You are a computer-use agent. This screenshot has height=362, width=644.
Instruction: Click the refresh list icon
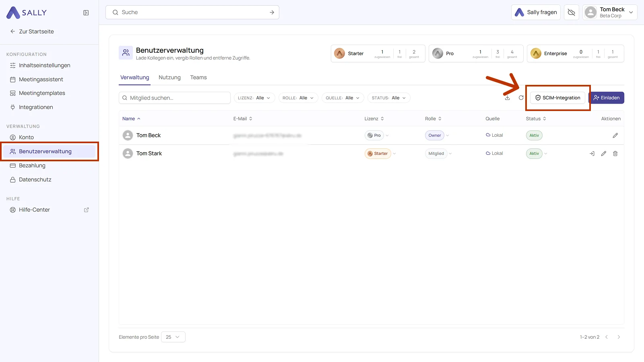click(x=521, y=98)
